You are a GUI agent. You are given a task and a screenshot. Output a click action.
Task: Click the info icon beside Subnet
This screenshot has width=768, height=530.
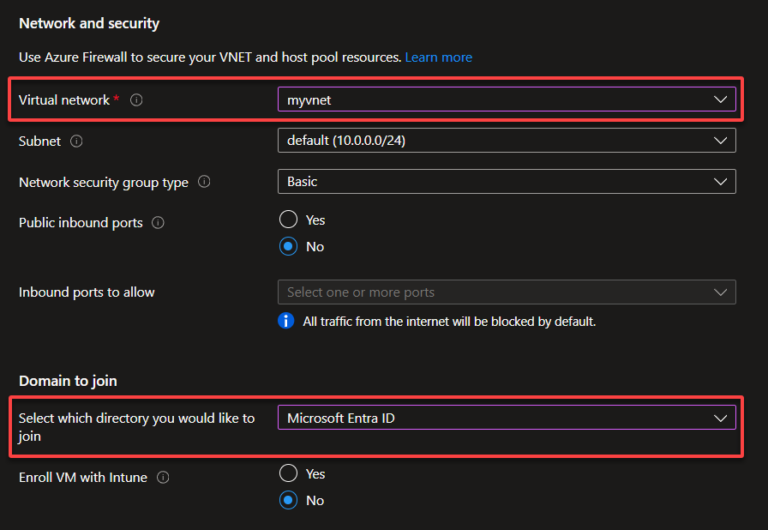[77, 142]
